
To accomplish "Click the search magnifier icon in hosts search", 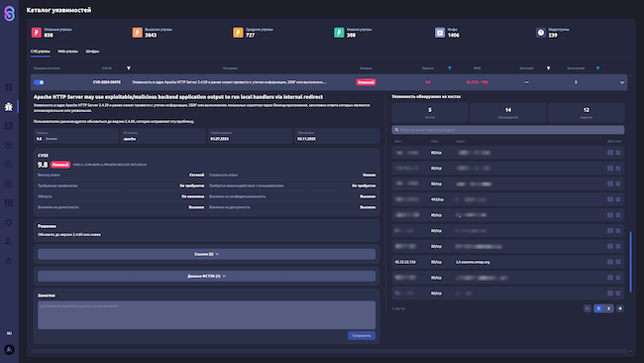I will [396, 130].
